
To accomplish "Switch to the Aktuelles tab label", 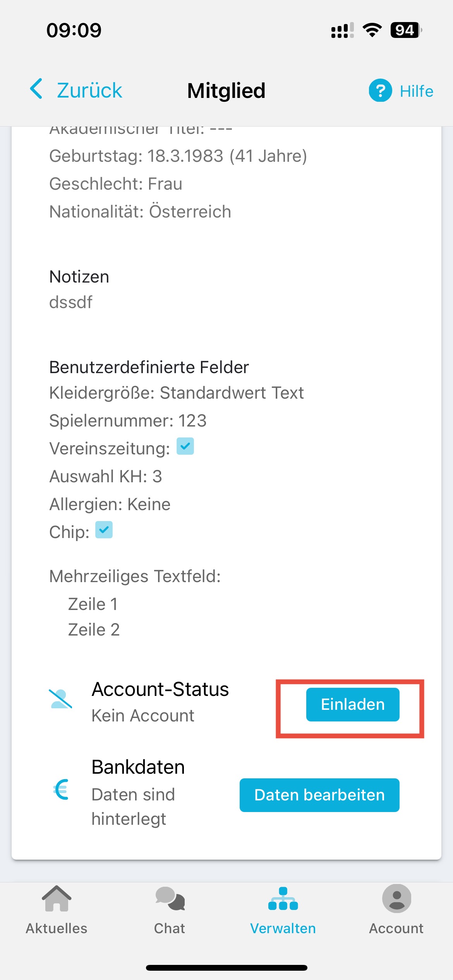I will coord(57,929).
